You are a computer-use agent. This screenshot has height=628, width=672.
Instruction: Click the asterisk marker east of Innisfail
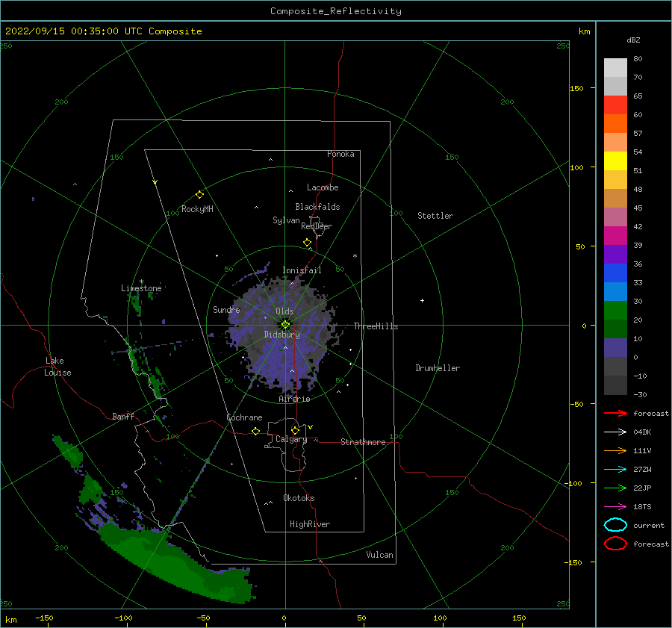(x=355, y=256)
